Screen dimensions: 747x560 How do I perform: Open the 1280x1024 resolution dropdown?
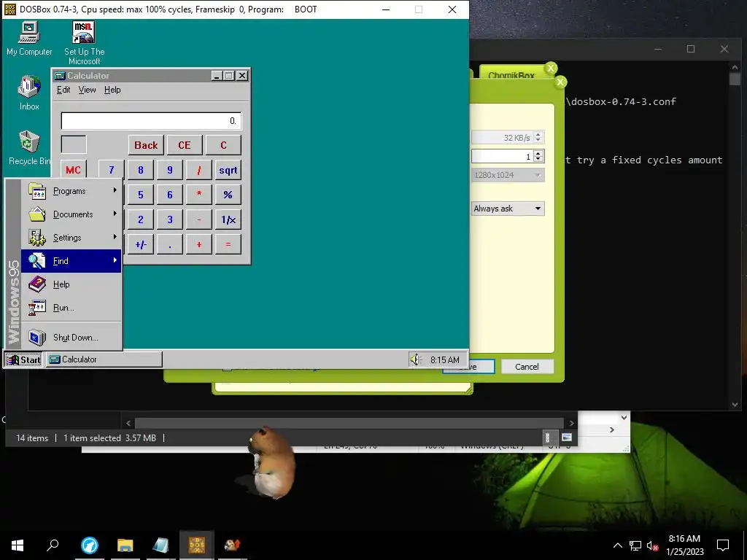pos(508,175)
